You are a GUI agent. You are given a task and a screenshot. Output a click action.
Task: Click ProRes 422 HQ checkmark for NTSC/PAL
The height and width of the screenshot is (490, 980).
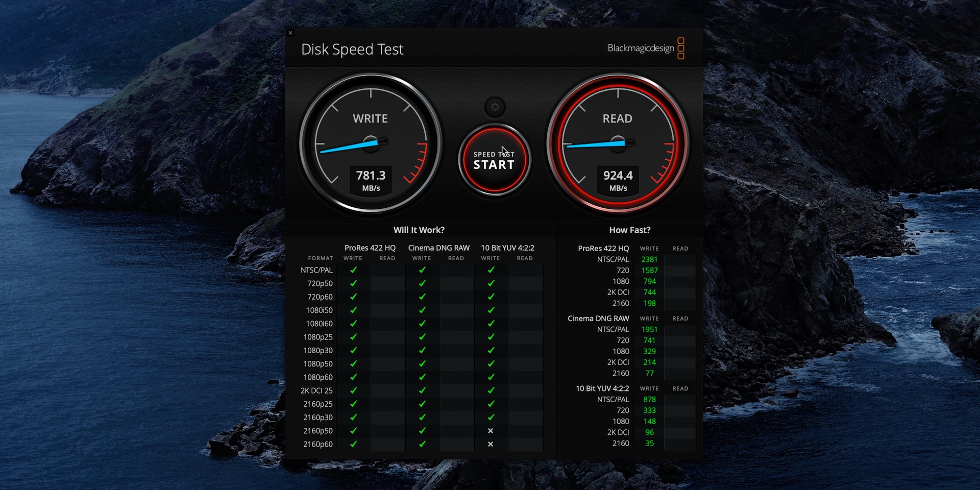pos(353,270)
